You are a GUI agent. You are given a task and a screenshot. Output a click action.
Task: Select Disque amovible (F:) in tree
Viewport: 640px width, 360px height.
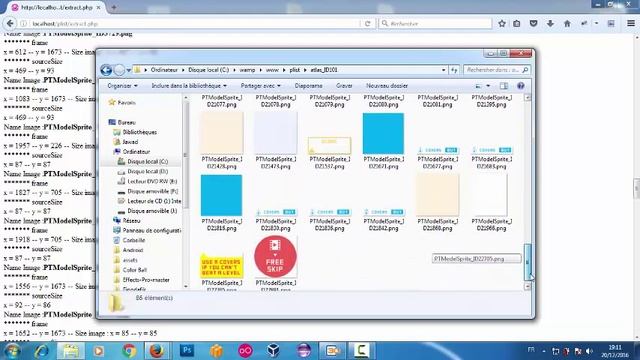[148, 191]
